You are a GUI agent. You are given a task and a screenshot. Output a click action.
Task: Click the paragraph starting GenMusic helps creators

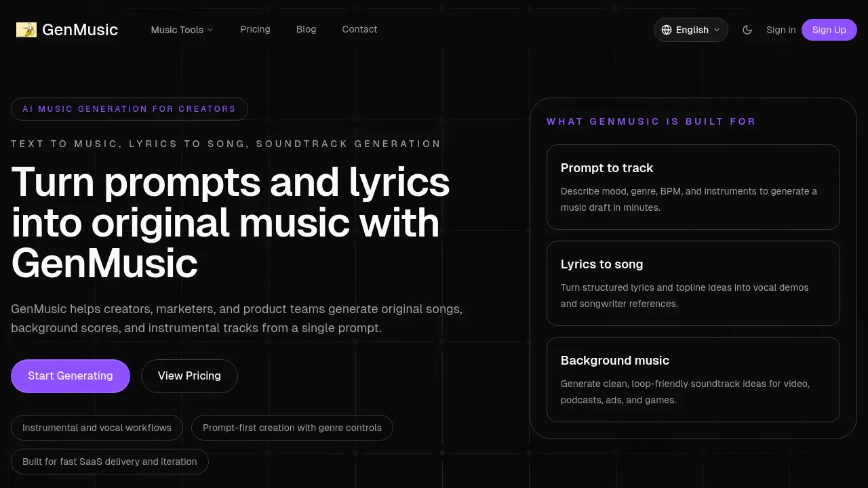point(237,319)
